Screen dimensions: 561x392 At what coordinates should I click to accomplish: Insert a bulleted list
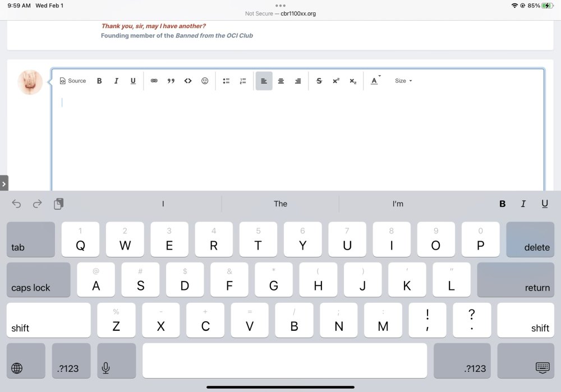click(x=226, y=81)
